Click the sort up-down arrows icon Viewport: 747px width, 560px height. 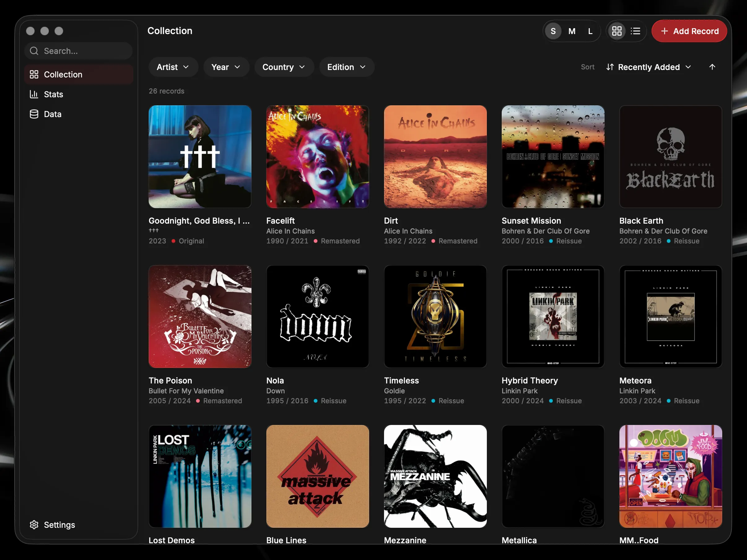click(x=610, y=67)
